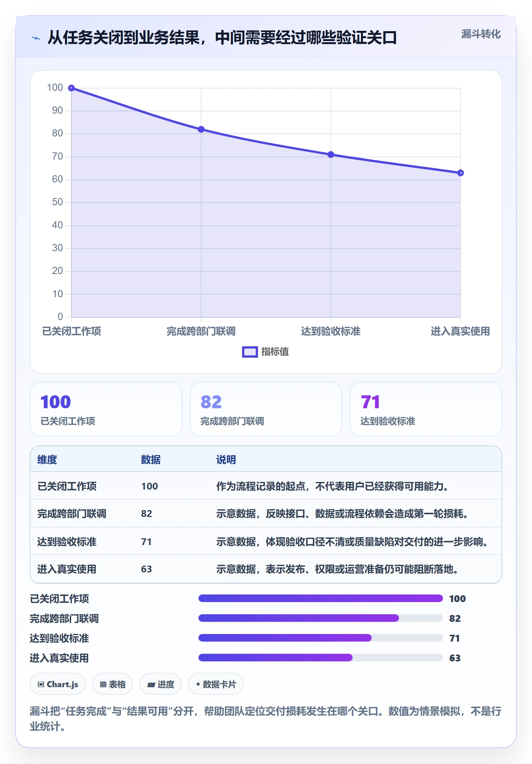Open the data card showing 71
The width and height of the screenshot is (532, 764).
tap(426, 409)
